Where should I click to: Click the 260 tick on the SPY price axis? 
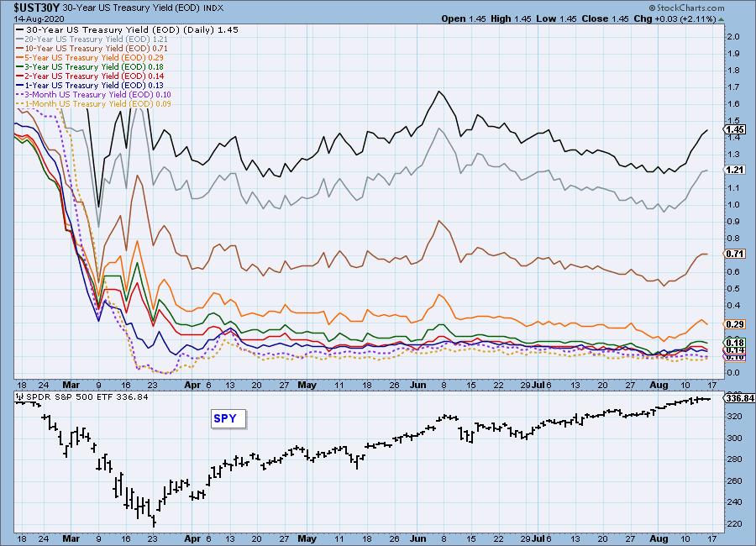tap(734, 480)
